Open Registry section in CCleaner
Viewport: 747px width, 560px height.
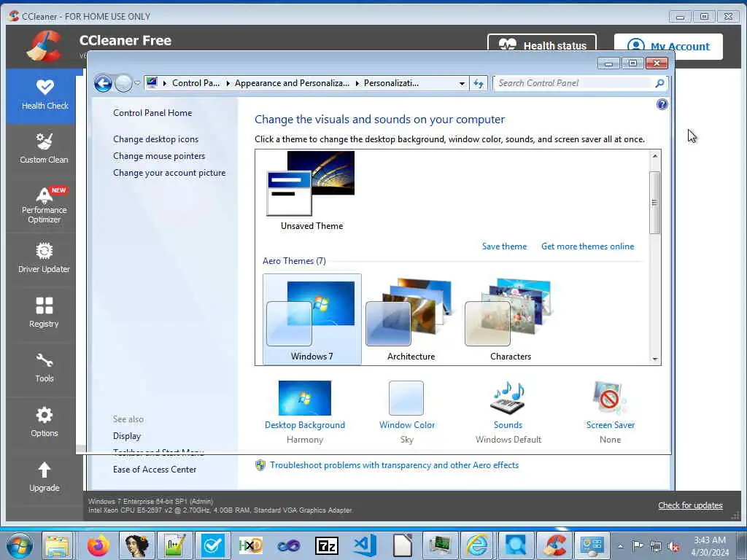44,313
